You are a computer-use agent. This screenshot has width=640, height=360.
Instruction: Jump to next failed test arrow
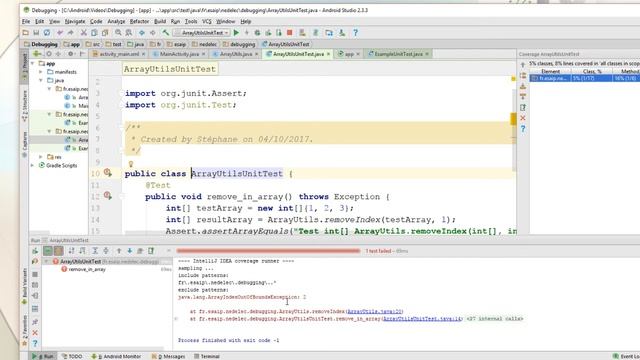[129, 251]
